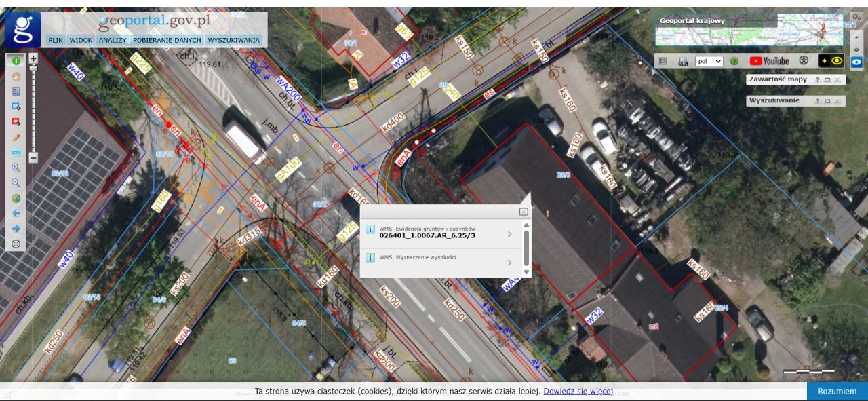This screenshot has width=868, height=401.
Task: Open the WYSZUKIWANIA menu
Action: pyautogui.click(x=234, y=40)
